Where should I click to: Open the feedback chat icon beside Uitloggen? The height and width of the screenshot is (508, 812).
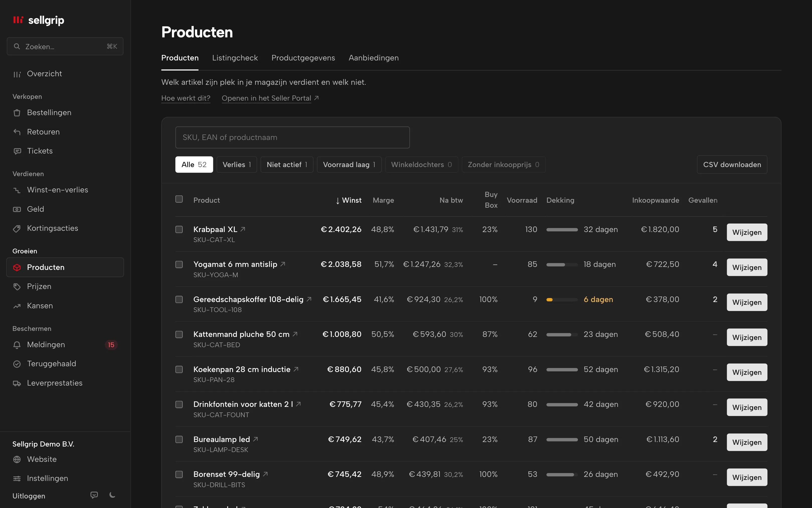coord(94,495)
